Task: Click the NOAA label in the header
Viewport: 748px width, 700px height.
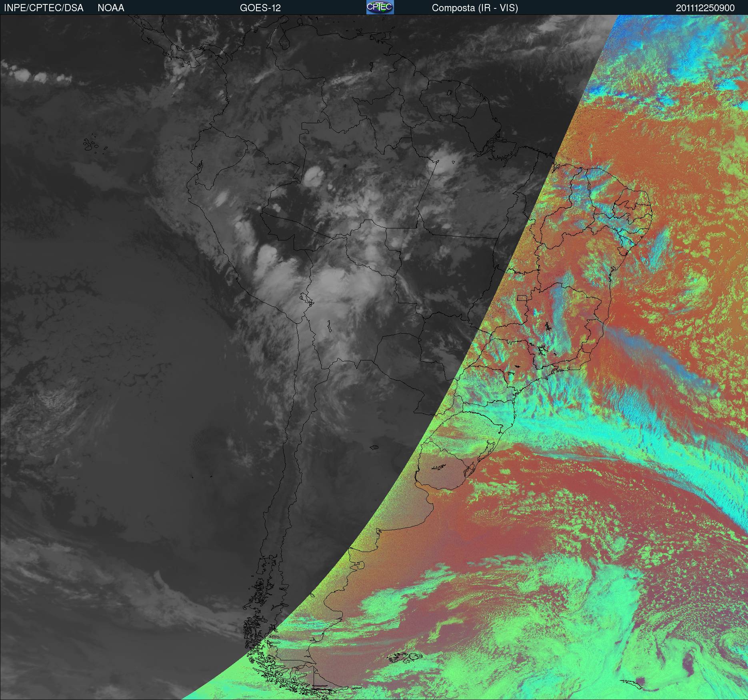Action: (111, 8)
